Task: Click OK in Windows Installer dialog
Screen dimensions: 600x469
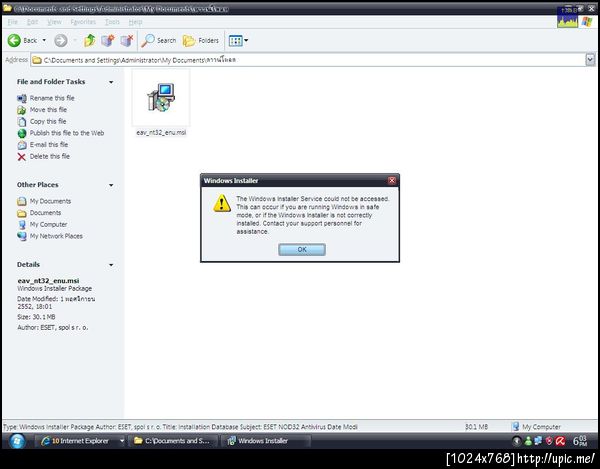Action: pos(302,249)
